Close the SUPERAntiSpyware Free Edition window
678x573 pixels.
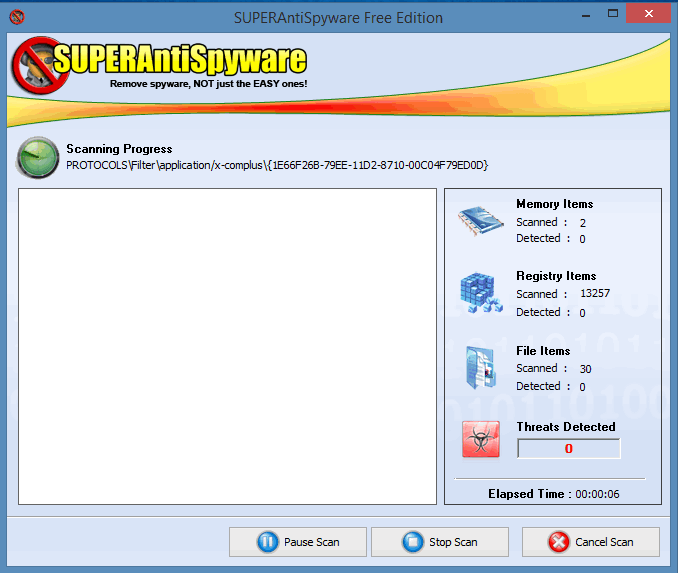pyautogui.click(x=649, y=17)
